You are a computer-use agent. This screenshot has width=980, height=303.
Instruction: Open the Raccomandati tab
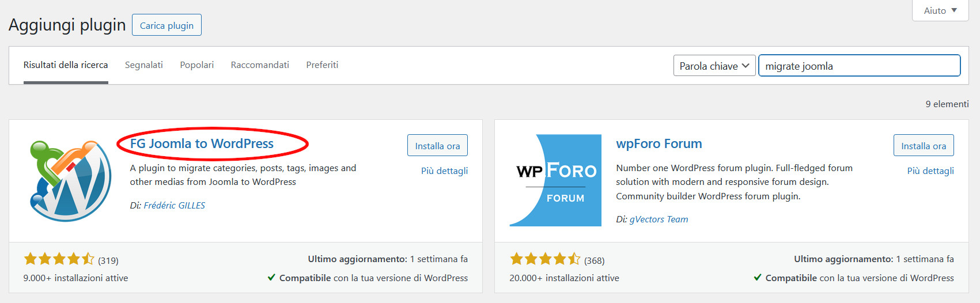tap(260, 65)
